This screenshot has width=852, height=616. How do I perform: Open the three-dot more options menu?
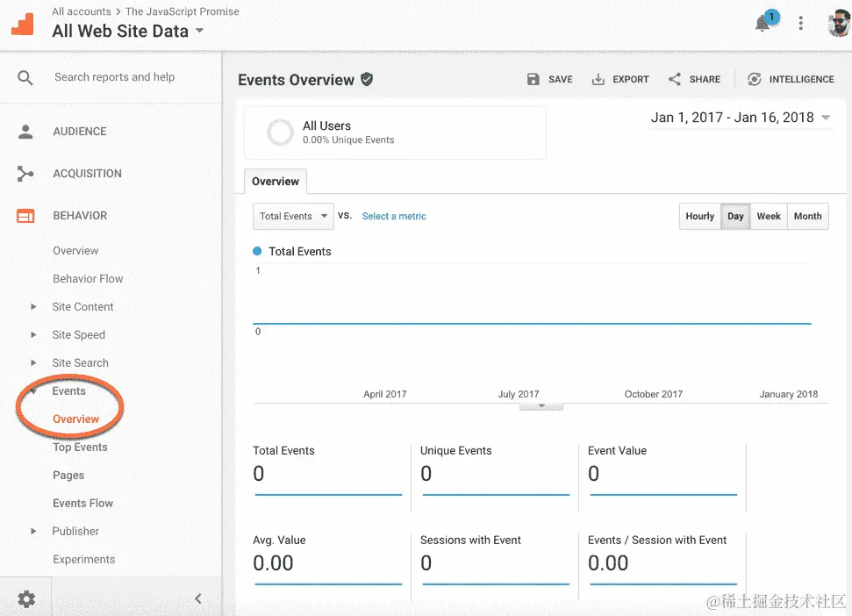pos(800,23)
